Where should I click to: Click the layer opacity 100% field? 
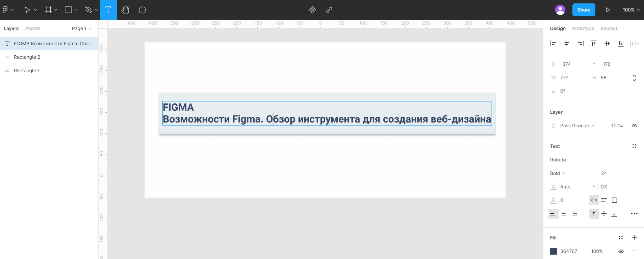(x=617, y=126)
